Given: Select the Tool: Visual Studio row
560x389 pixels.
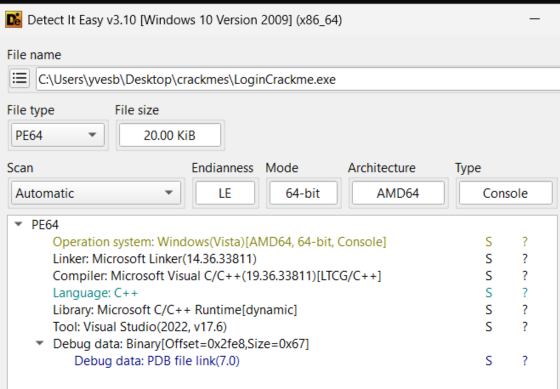Looking at the screenshot, I should pos(140,327).
